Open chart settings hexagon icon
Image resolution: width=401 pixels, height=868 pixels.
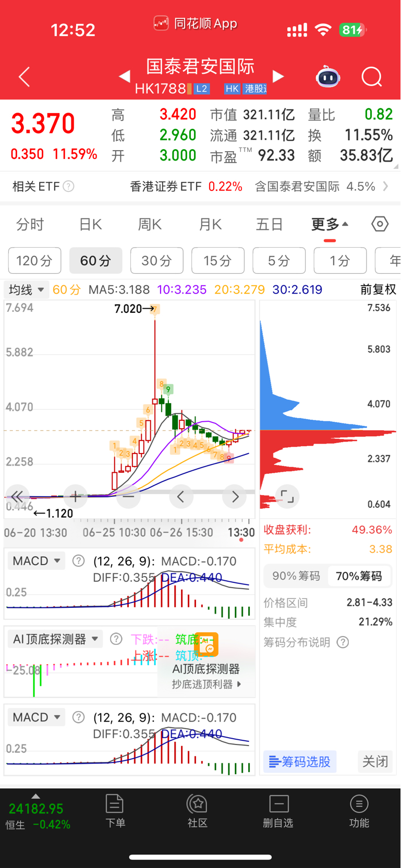[380, 224]
